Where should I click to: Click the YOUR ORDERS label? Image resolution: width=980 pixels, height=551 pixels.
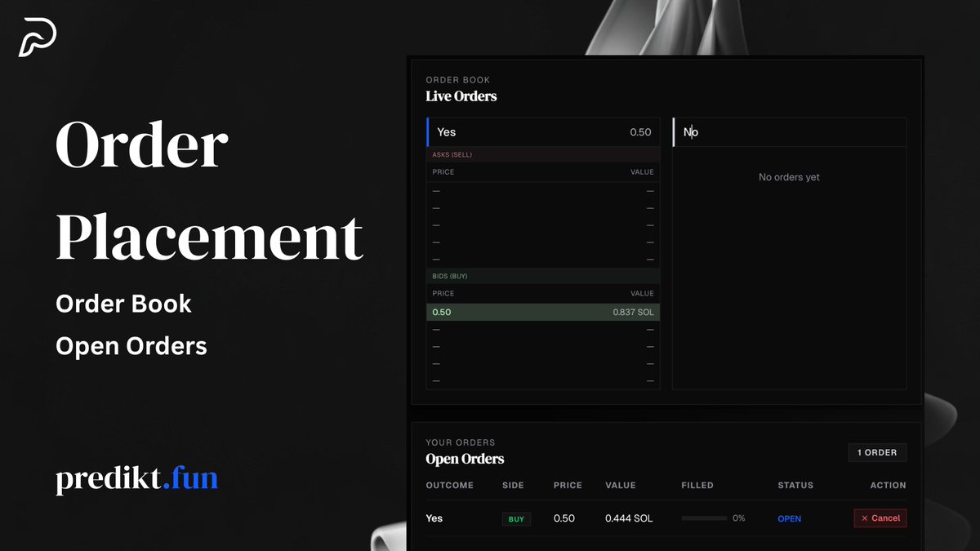coord(461,442)
